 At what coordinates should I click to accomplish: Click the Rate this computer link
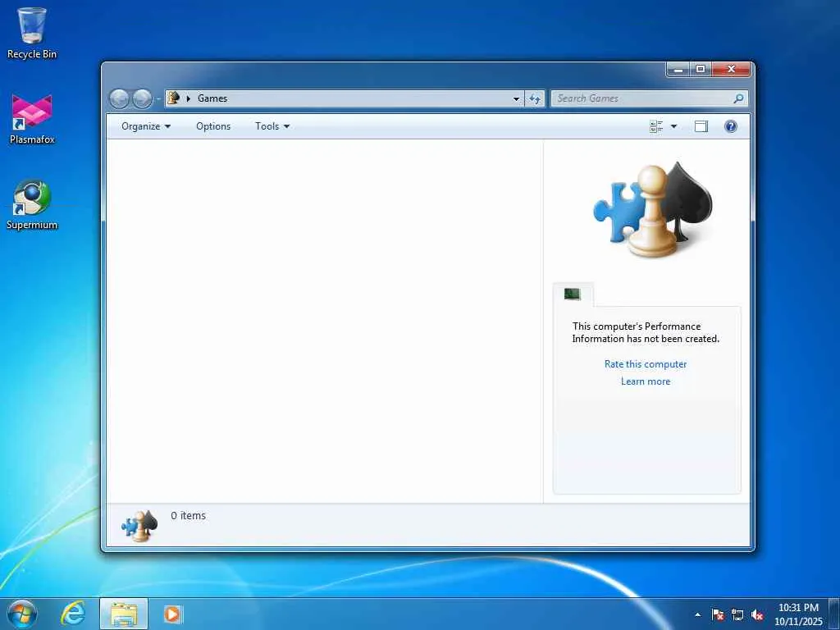pos(646,364)
